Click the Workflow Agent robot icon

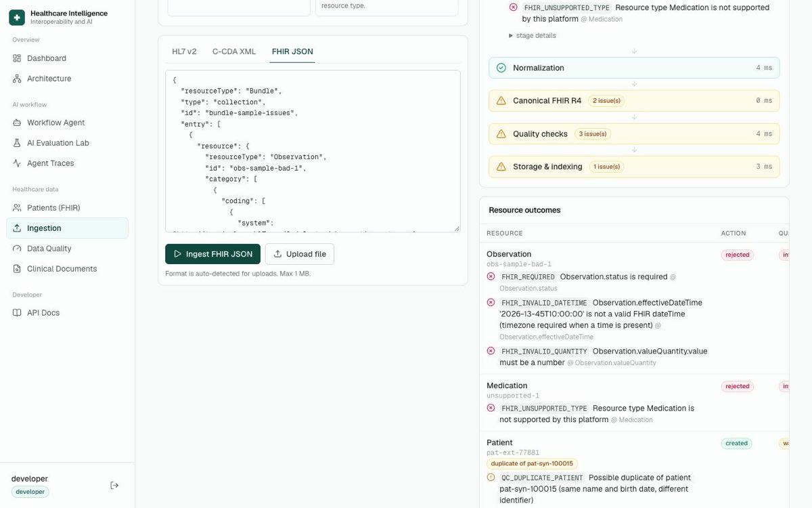click(x=17, y=123)
